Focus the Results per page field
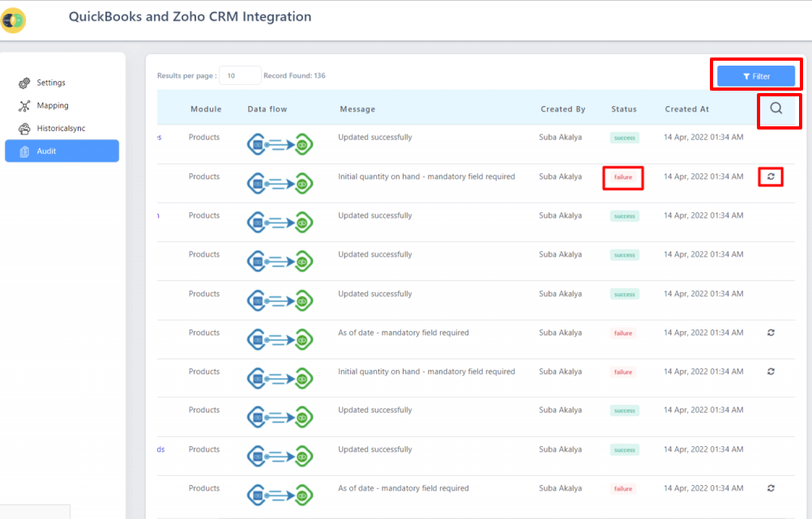 pyautogui.click(x=240, y=75)
